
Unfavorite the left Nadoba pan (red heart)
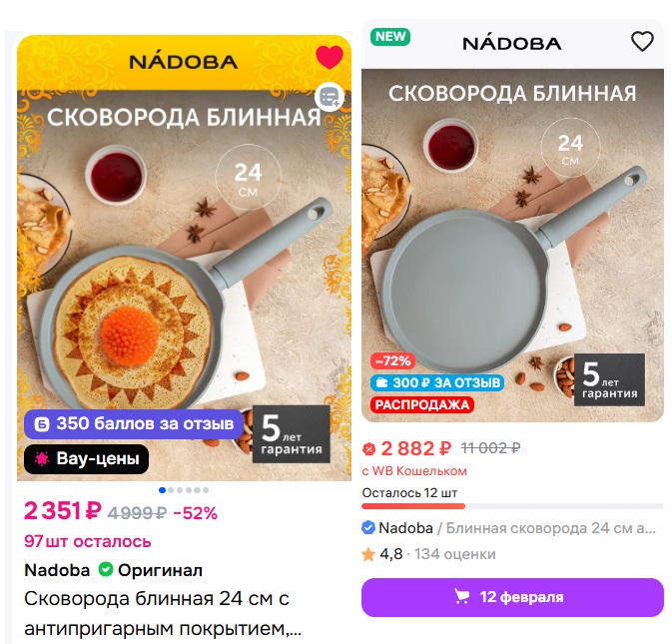pos(330,57)
